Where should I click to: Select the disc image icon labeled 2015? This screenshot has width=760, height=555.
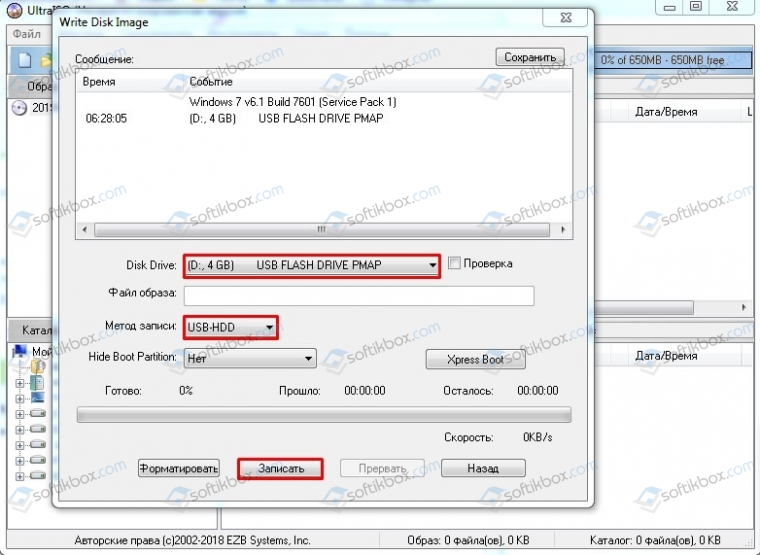pos(19,108)
